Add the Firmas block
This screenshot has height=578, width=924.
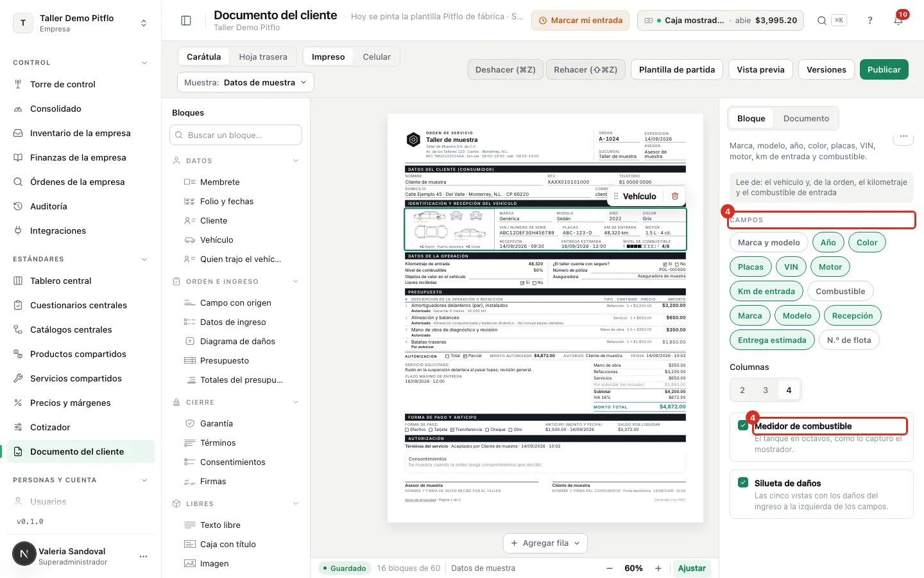tap(235, 481)
